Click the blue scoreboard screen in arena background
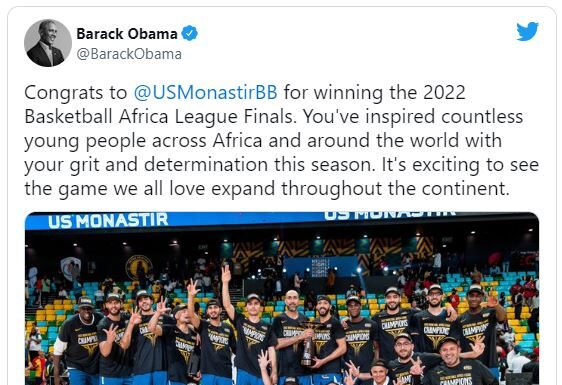Screen dimensions: 562x385 320,267
